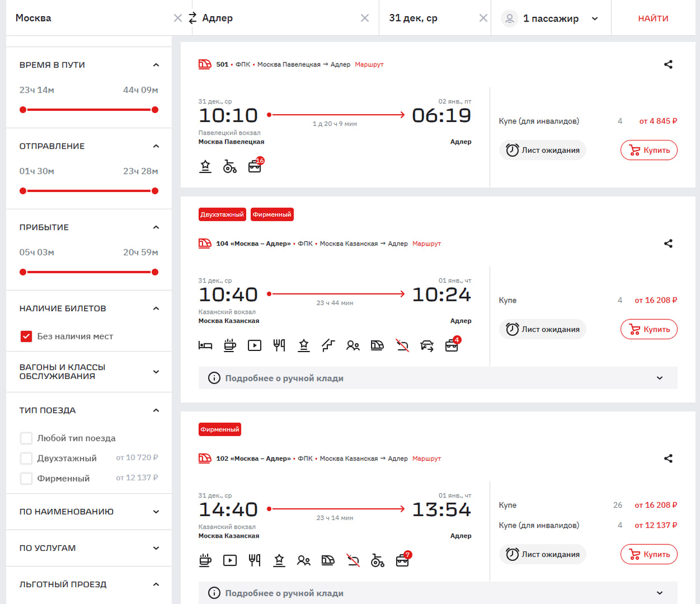
Task: Click car transport icon on train 104
Action: coord(426,345)
